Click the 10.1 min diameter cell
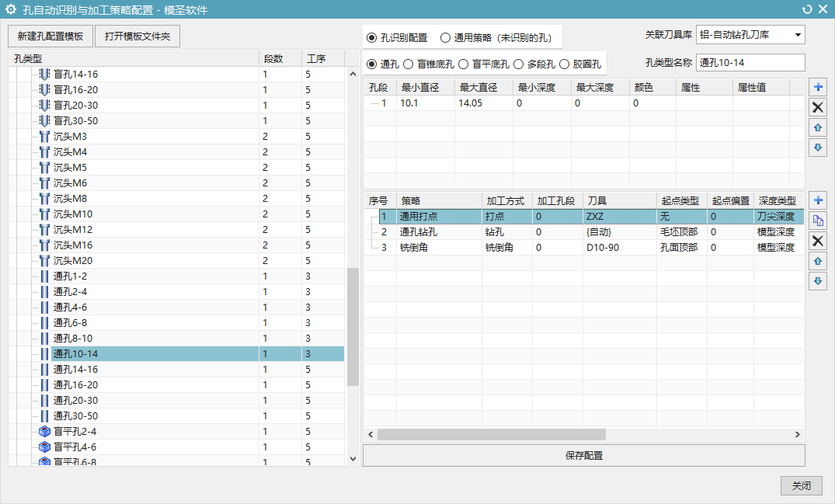This screenshot has width=835, height=504. pos(426,103)
